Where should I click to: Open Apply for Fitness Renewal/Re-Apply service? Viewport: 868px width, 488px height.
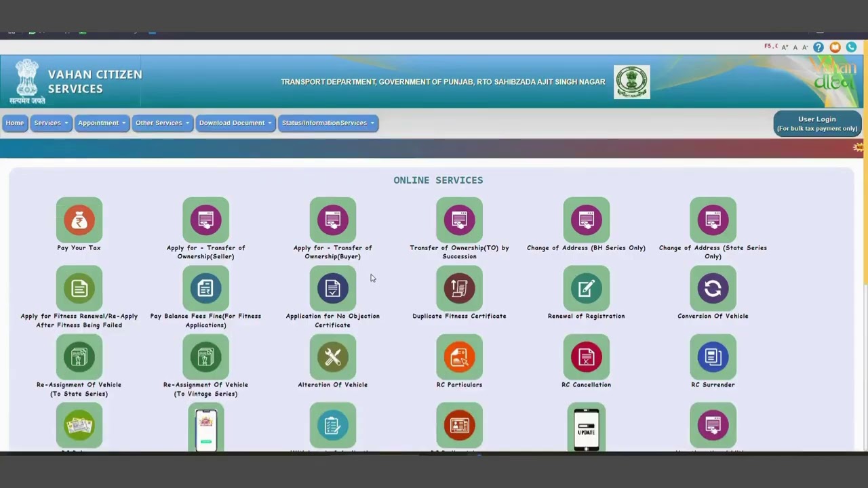pos(79,289)
